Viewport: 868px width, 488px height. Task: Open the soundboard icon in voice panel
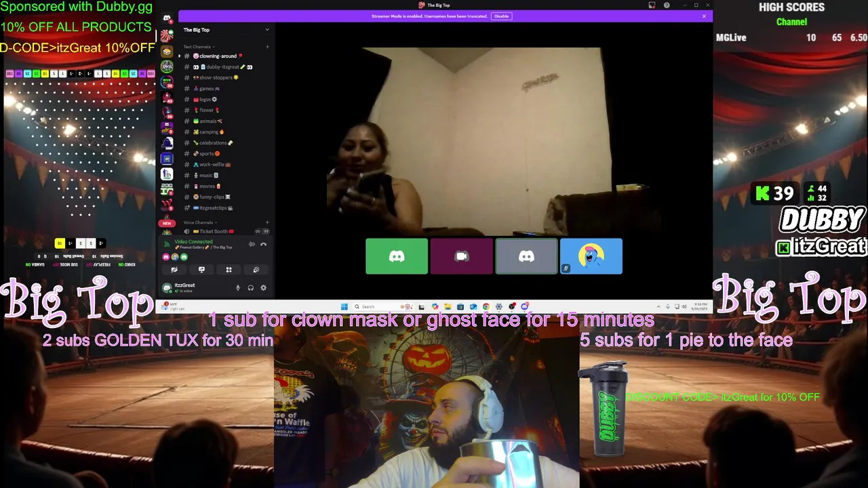pyautogui.click(x=256, y=270)
